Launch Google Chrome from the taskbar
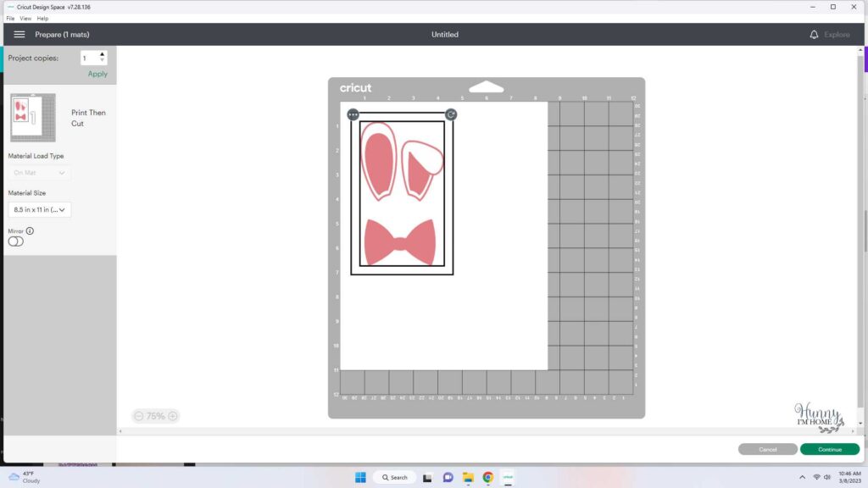868x488 pixels. click(x=487, y=478)
